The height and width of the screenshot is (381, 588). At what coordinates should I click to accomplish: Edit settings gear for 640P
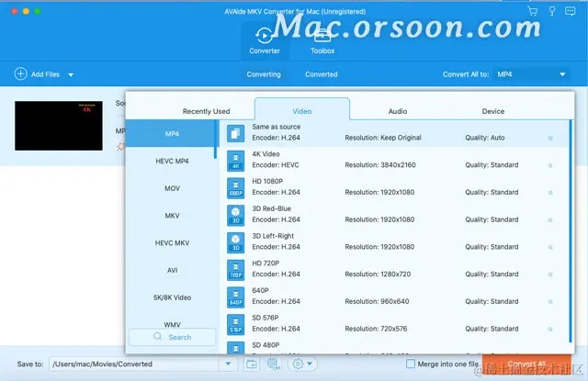(x=550, y=302)
